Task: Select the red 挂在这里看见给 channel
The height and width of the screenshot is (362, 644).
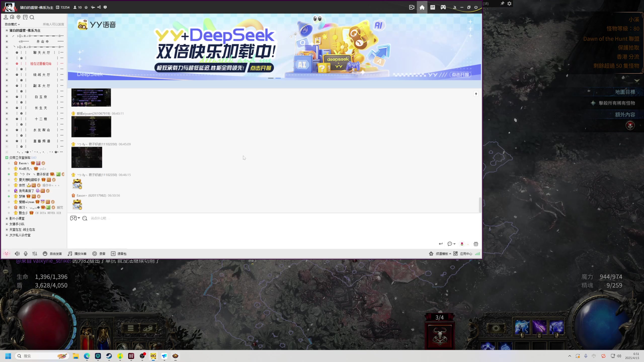Action: tap(41, 64)
